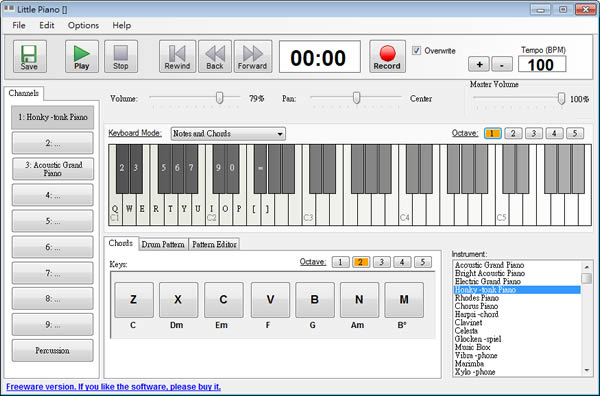Select the Channels tab
This screenshot has height=396, width=600.
[x=24, y=93]
